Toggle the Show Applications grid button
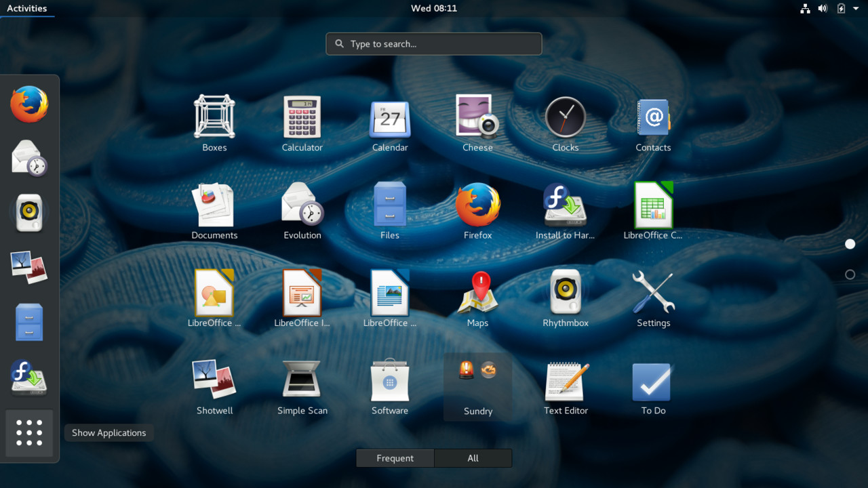Viewport: 868px width, 488px height. click(x=29, y=432)
